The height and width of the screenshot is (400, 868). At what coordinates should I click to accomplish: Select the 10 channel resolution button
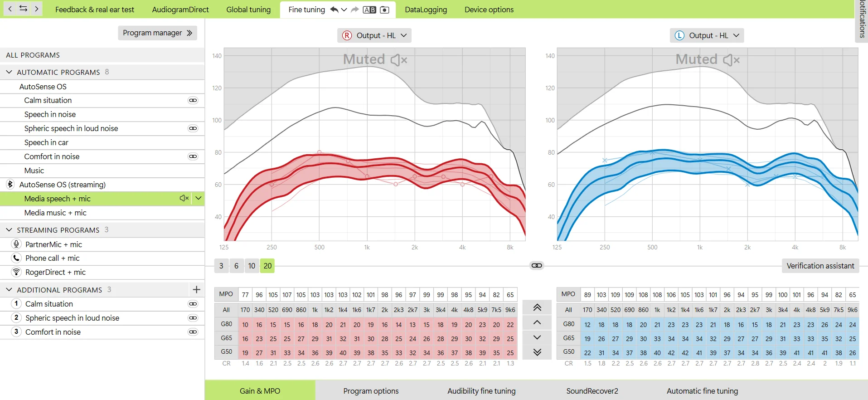252,266
